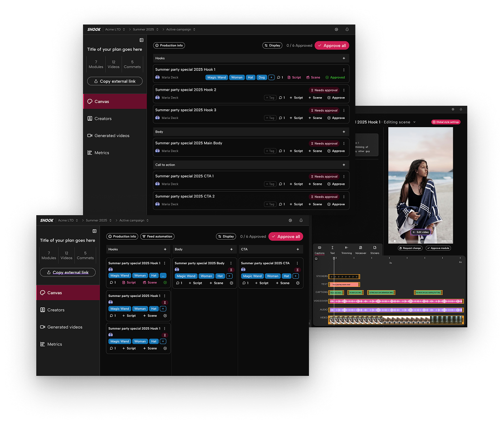This screenshot has width=504, height=424.
Task: Click the Feed automation button
Action: click(157, 237)
